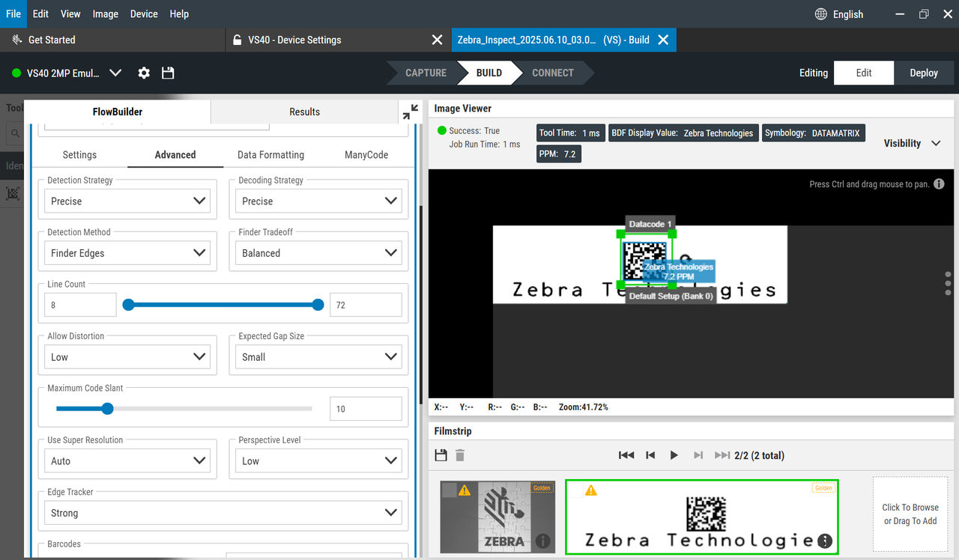Play the filmstrip sequence

(x=674, y=455)
